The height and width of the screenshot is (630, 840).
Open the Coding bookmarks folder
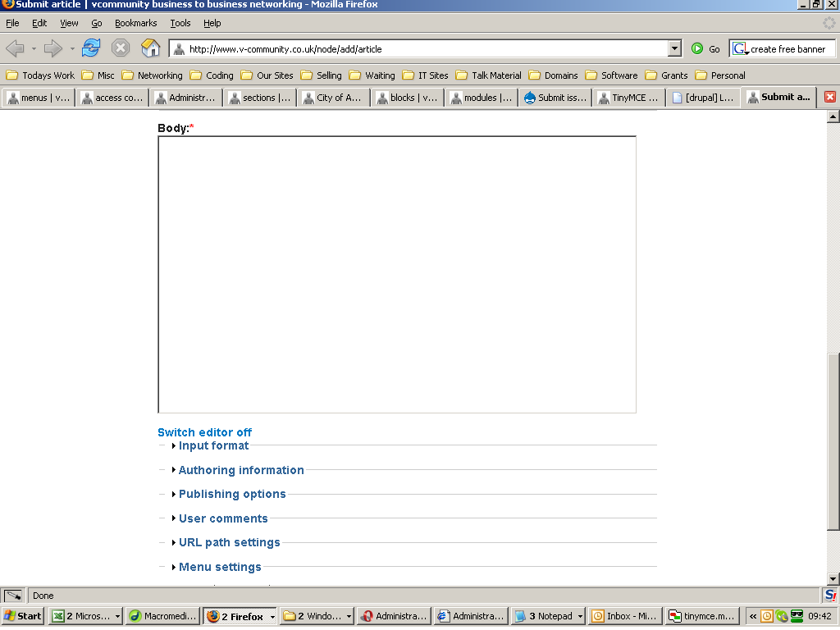[x=212, y=75]
